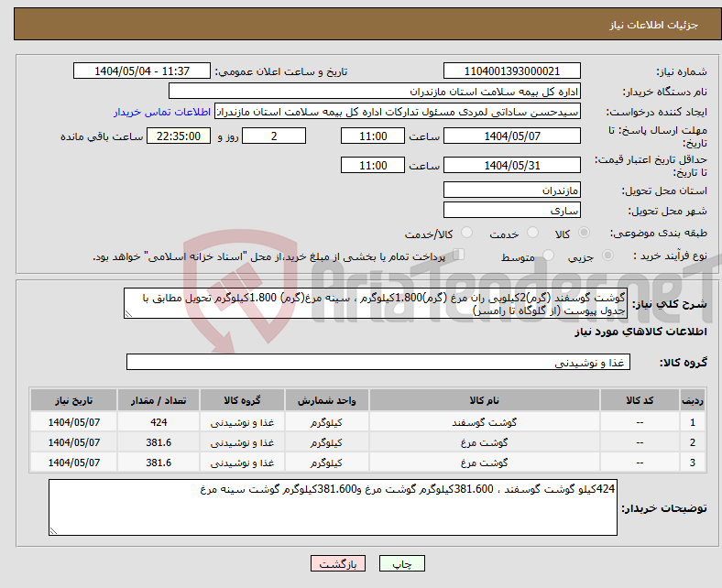Click the استان محل تحویل field
722x588 pixels.
pyautogui.click(x=511, y=190)
